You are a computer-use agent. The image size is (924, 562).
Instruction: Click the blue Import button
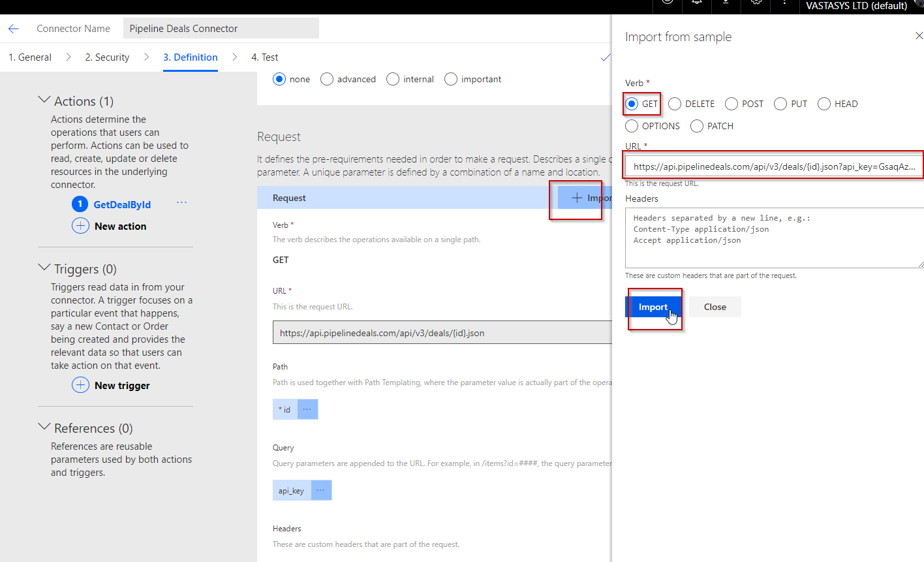[653, 307]
